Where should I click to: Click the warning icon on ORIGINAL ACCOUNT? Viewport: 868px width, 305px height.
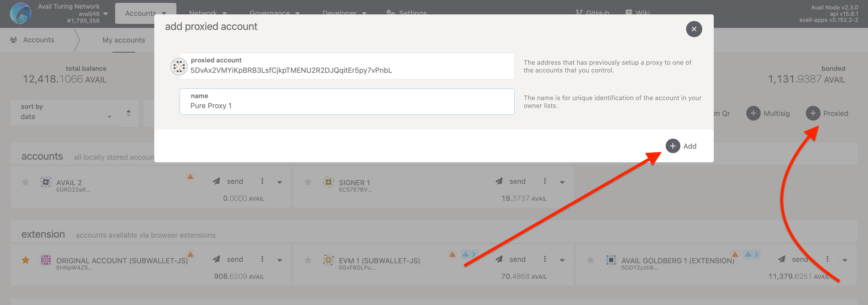(x=191, y=254)
